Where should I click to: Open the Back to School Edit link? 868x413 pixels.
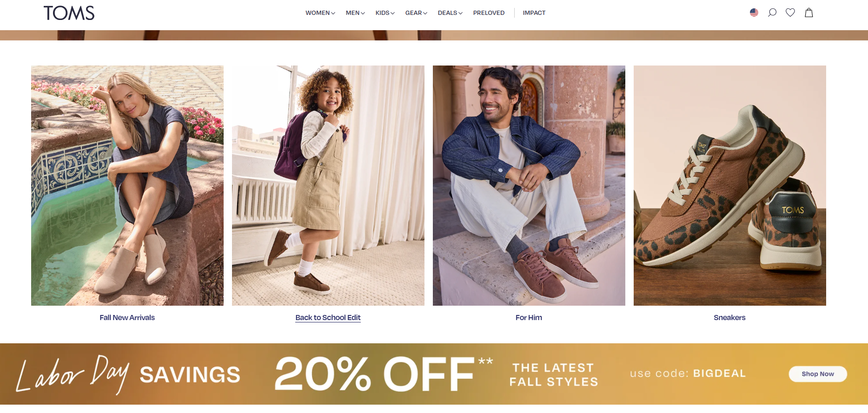point(328,318)
